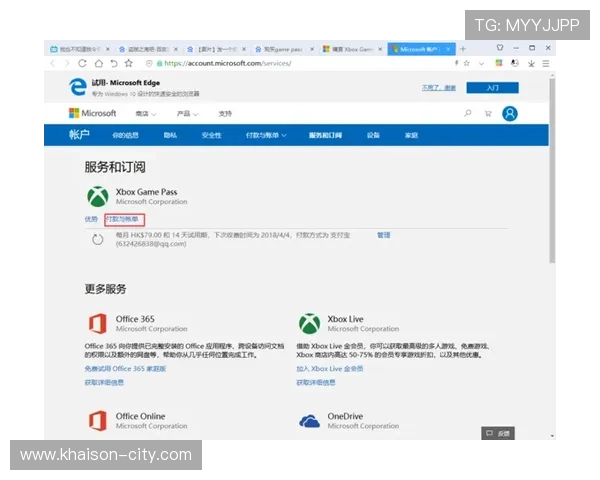
Task: Click the feedback button at bottom right
Action: 498,433
